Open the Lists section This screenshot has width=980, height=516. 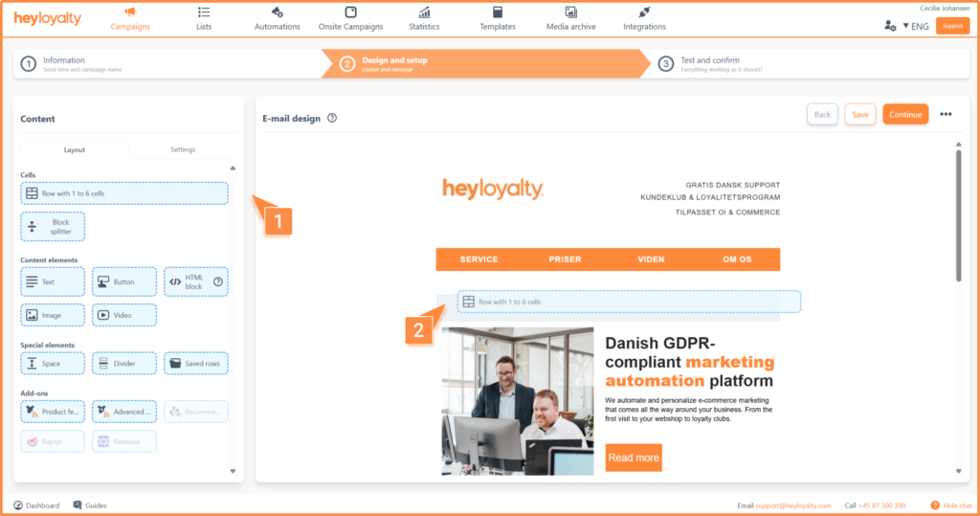click(x=204, y=12)
